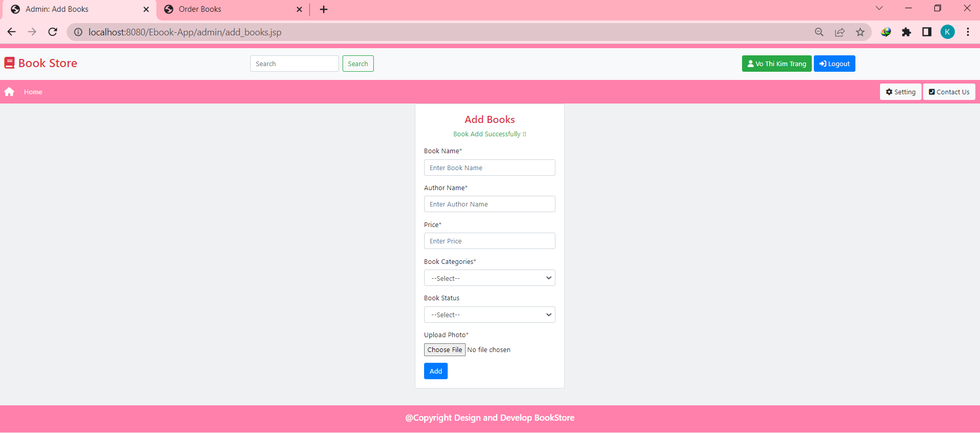Open the tab search chevron in title bar
980x433 pixels.
point(879,8)
